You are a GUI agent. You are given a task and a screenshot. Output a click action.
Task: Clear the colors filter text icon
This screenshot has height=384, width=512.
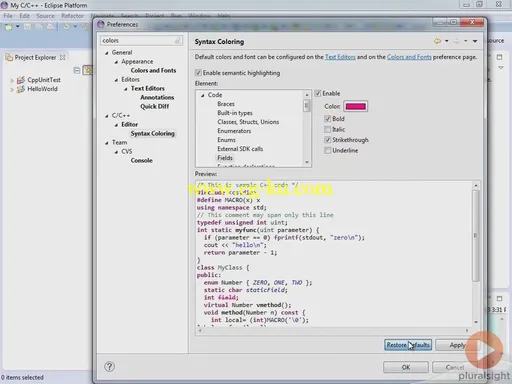178,41
